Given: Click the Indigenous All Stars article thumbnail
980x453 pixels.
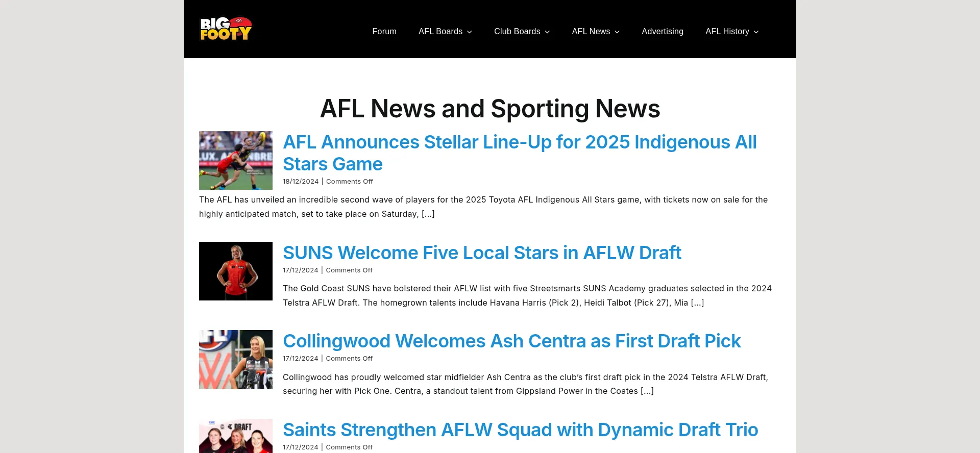Looking at the screenshot, I should 236,160.
